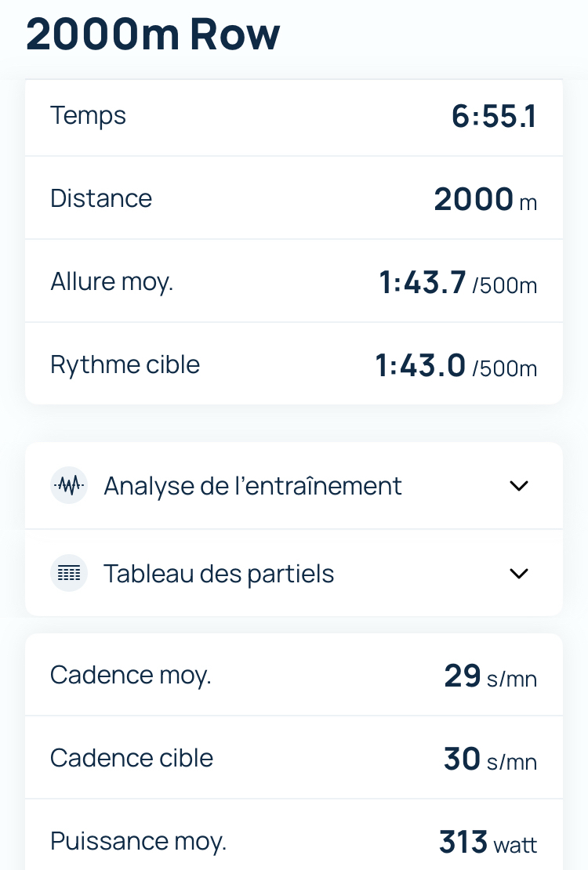
Task: Tap the Rythme cible label
Action: coord(125,364)
